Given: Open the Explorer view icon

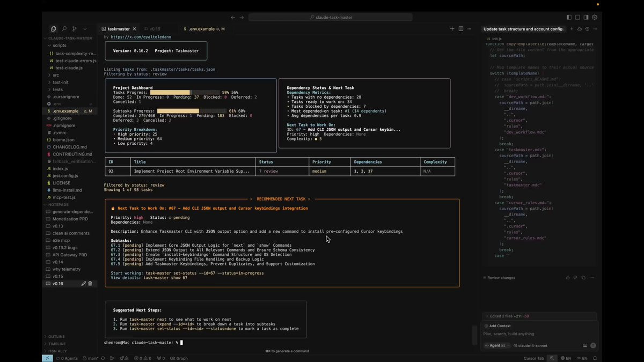Looking at the screenshot, I should click(53, 29).
